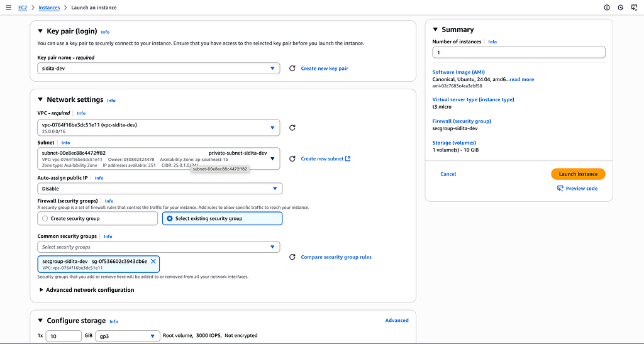The image size is (644, 344).
Task: Refresh the VPC list
Action: (x=292, y=128)
